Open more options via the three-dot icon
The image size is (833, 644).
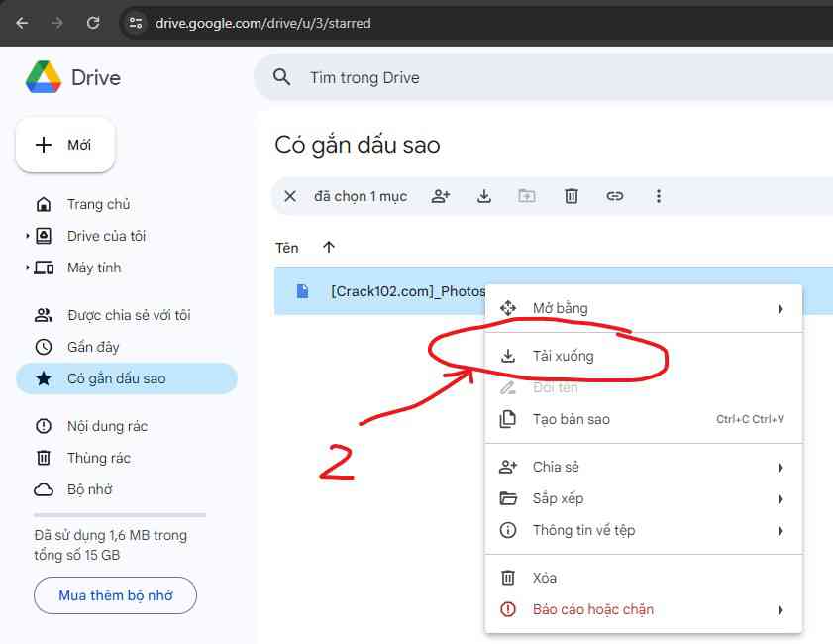click(x=658, y=195)
